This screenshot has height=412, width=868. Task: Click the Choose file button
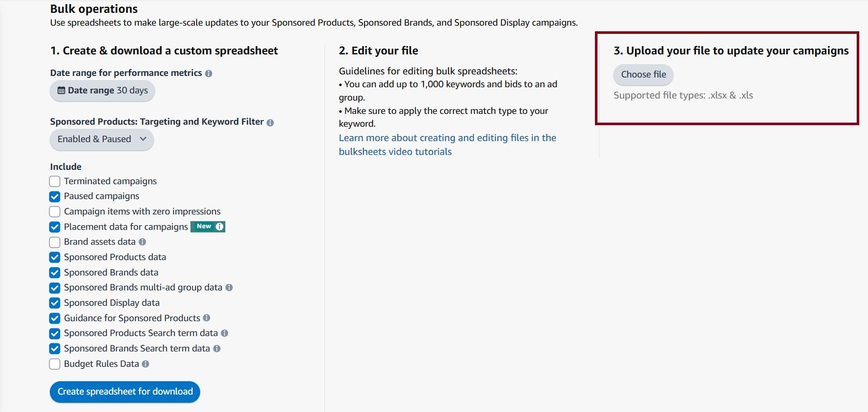(x=643, y=74)
